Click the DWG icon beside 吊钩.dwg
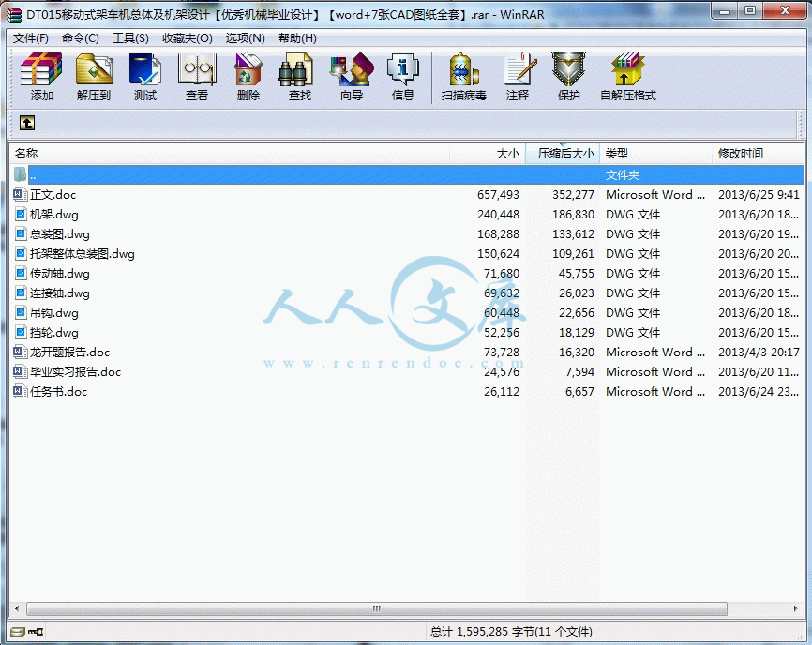 point(21,313)
